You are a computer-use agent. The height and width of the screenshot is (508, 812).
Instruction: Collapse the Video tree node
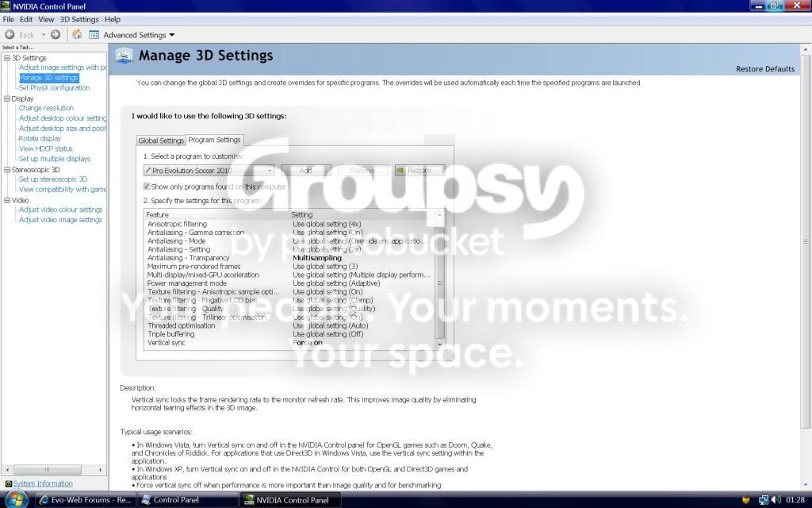point(7,200)
